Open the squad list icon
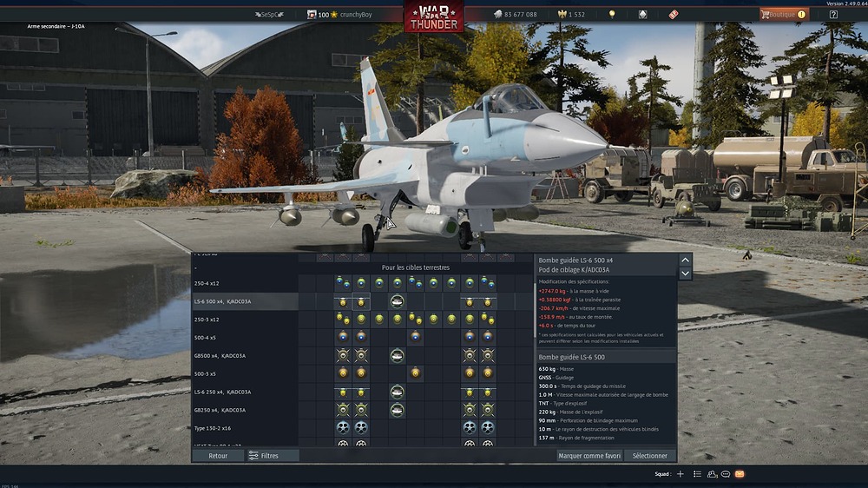This screenshot has height=488, width=868. click(697, 474)
